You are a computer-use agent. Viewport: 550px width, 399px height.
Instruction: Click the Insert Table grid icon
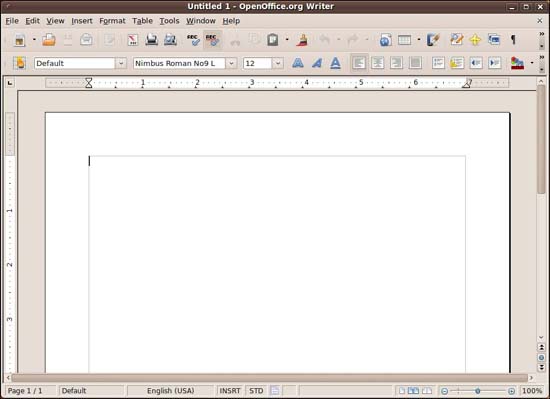tap(404, 40)
